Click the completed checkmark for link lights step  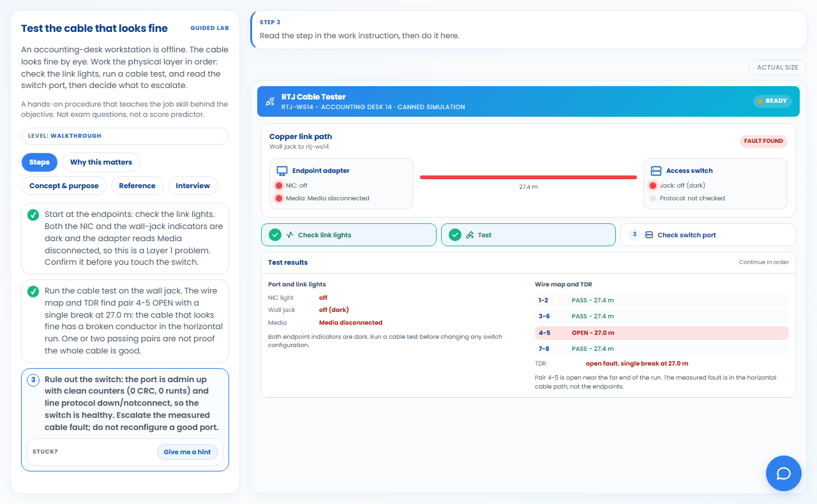click(x=33, y=215)
